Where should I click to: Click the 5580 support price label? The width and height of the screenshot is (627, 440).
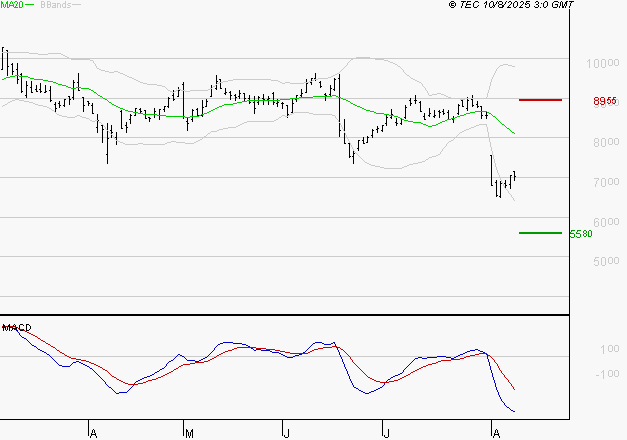580,234
